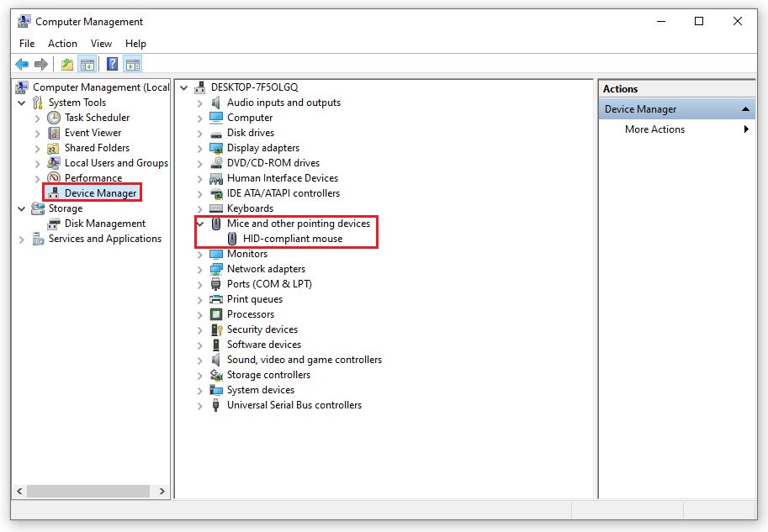Click the Back navigation arrow
768x532 pixels.
click(22, 64)
